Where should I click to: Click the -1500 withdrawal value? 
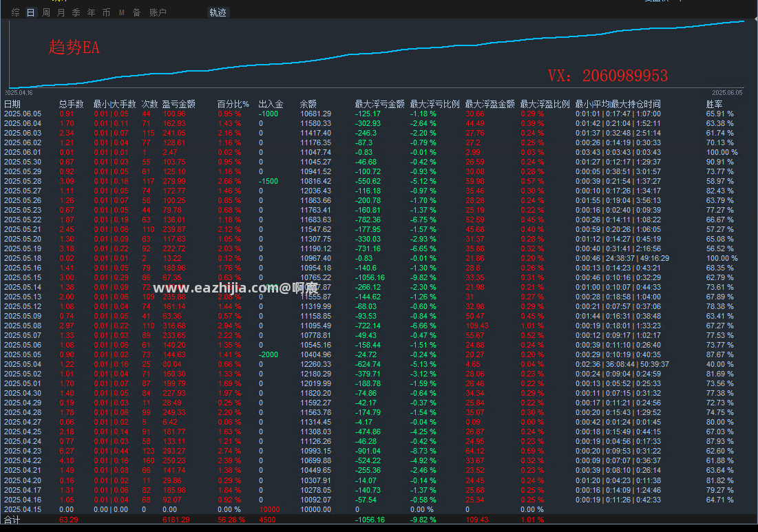point(269,181)
